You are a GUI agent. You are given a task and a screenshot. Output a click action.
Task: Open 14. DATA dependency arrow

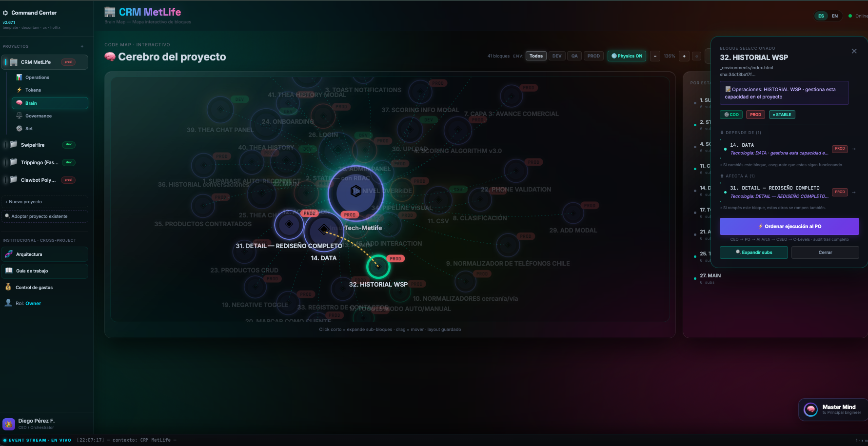pos(853,149)
